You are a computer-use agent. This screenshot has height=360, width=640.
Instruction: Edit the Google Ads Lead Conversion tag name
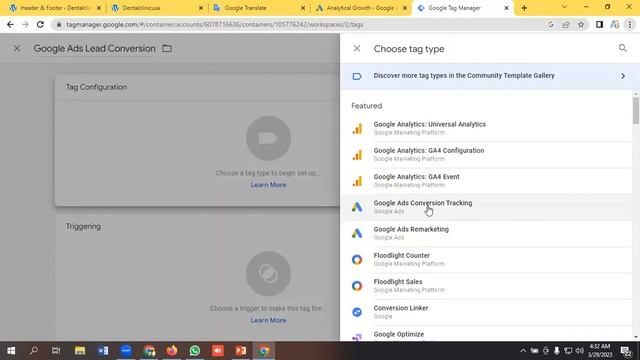(x=94, y=49)
